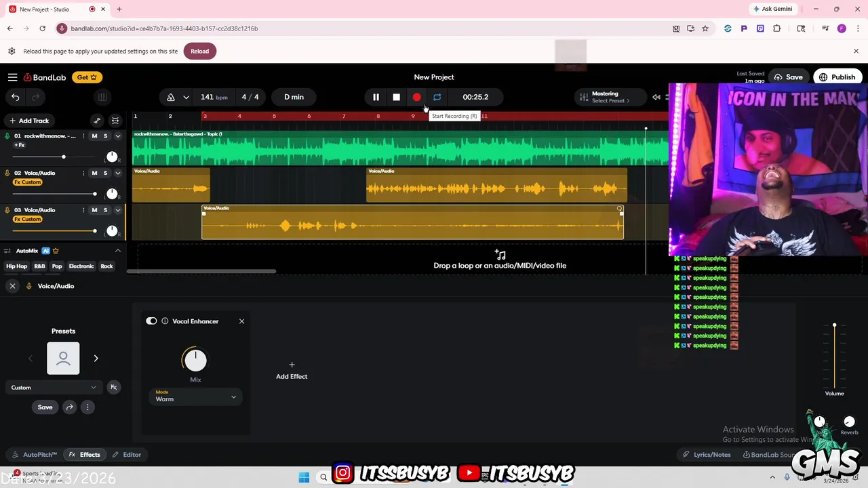868x488 pixels.
Task: Click the undo arrow icon
Action: [15, 97]
